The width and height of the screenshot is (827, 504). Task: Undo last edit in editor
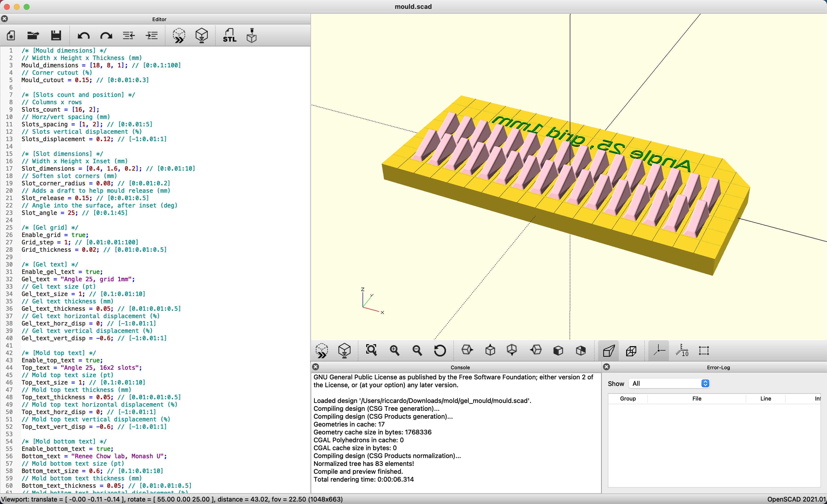coord(83,35)
